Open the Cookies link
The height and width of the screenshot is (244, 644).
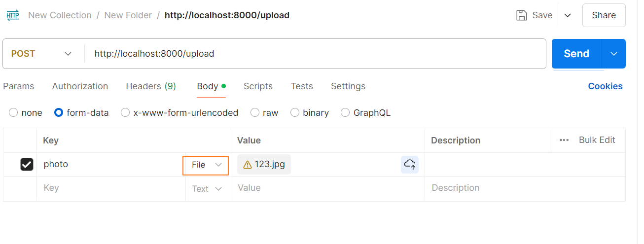pos(605,86)
